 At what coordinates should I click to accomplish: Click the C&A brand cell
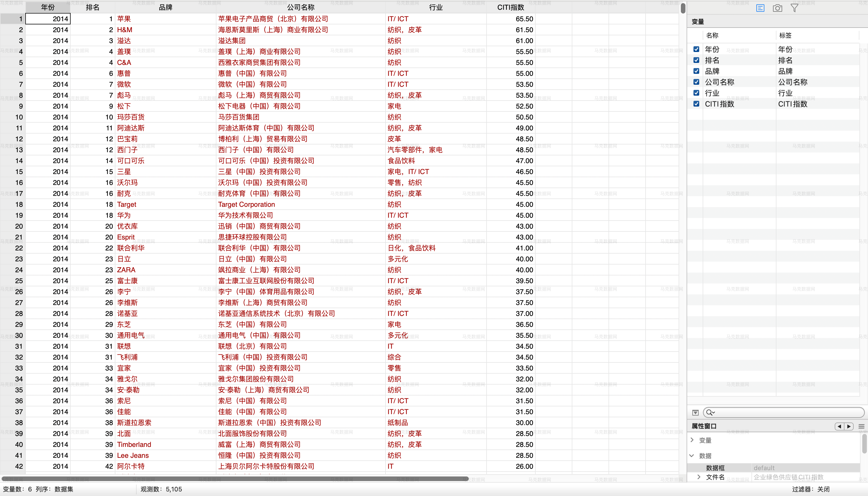point(165,62)
